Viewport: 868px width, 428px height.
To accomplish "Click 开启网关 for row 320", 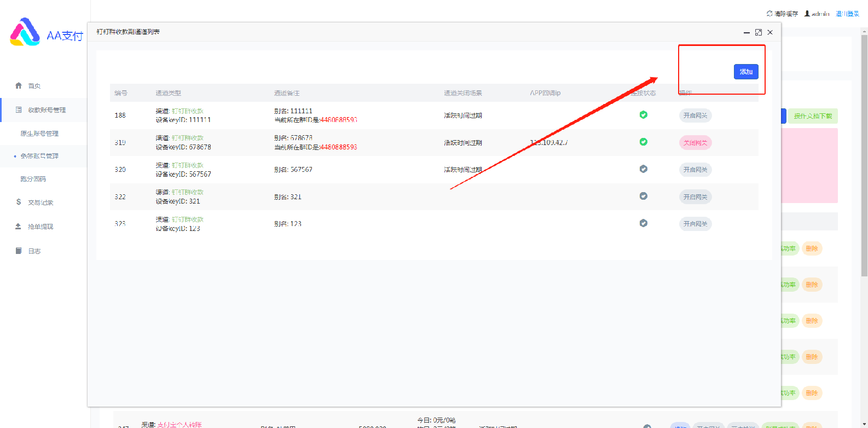I will pyautogui.click(x=695, y=170).
